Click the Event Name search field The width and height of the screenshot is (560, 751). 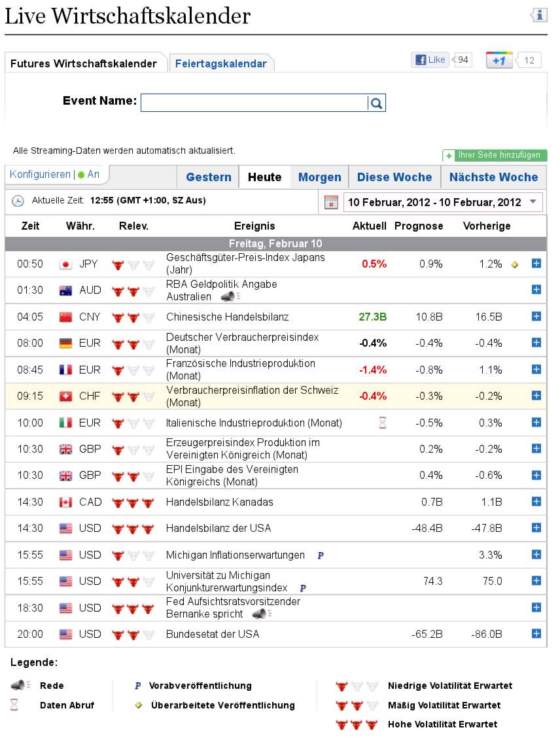point(254,103)
